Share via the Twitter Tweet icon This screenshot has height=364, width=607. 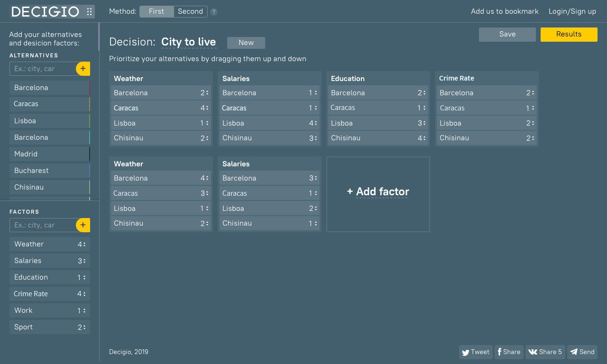(466, 352)
